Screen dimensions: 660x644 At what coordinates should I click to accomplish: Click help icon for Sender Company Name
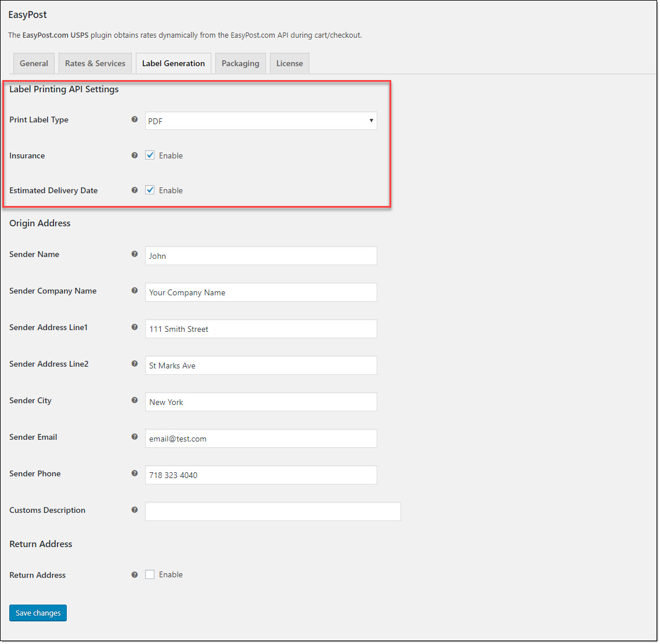click(x=134, y=291)
